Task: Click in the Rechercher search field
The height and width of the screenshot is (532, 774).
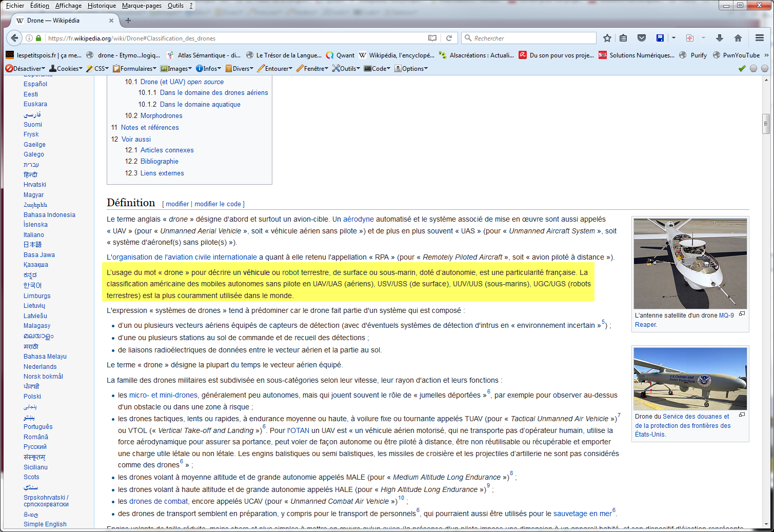Action: point(532,38)
